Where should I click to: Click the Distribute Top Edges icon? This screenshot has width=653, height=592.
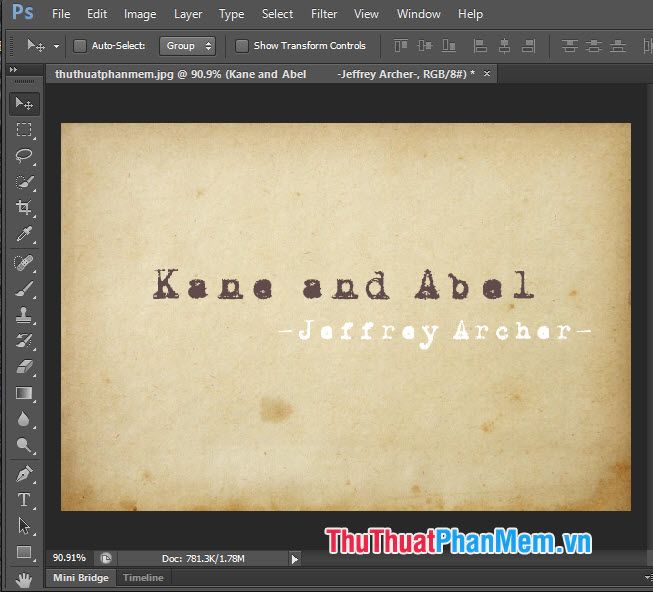[569, 45]
